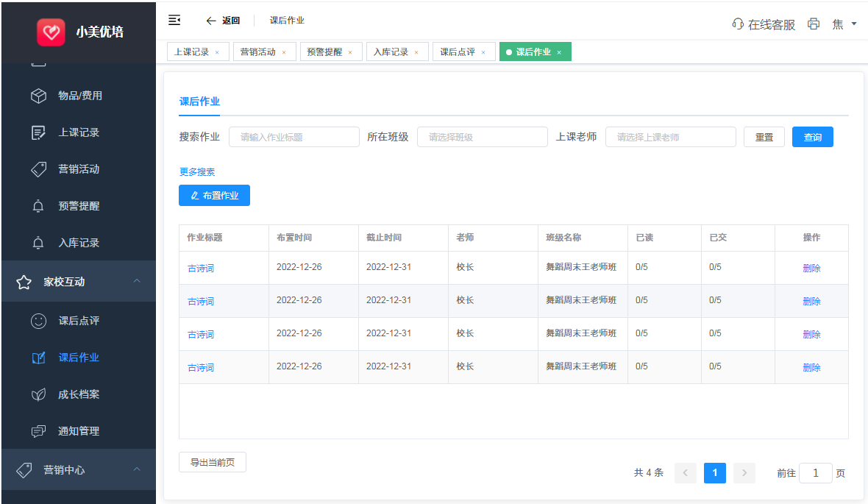Open 通知管理 in the sidebar
The width and height of the screenshot is (868, 504).
coord(78,431)
